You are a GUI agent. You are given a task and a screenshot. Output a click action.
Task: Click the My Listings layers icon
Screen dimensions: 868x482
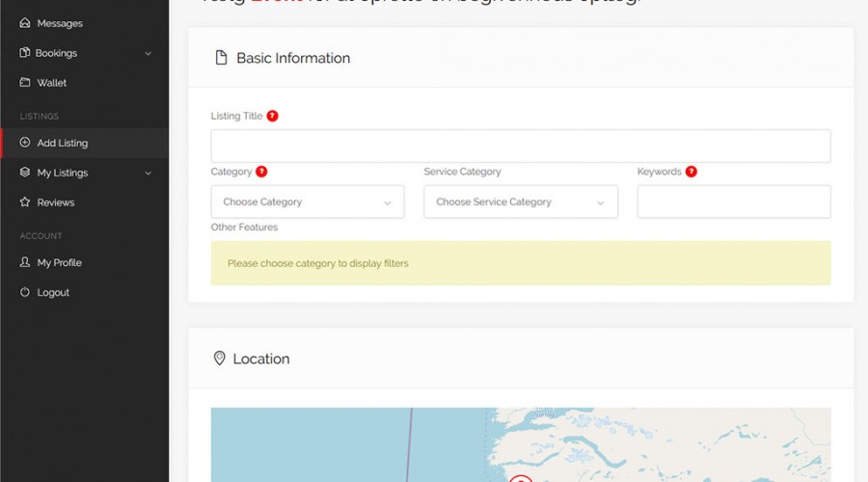(x=25, y=173)
